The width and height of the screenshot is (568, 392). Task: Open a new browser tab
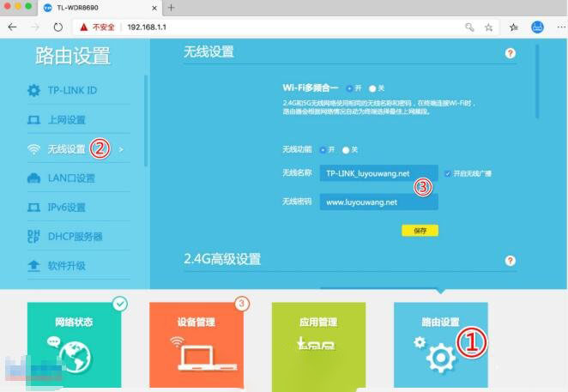tap(172, 8)
